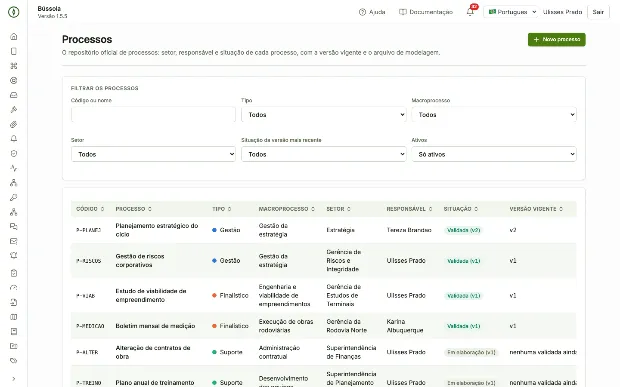Click the envelope mail icon in sidebar
The image size is (620, 387).
click(14, 241)
